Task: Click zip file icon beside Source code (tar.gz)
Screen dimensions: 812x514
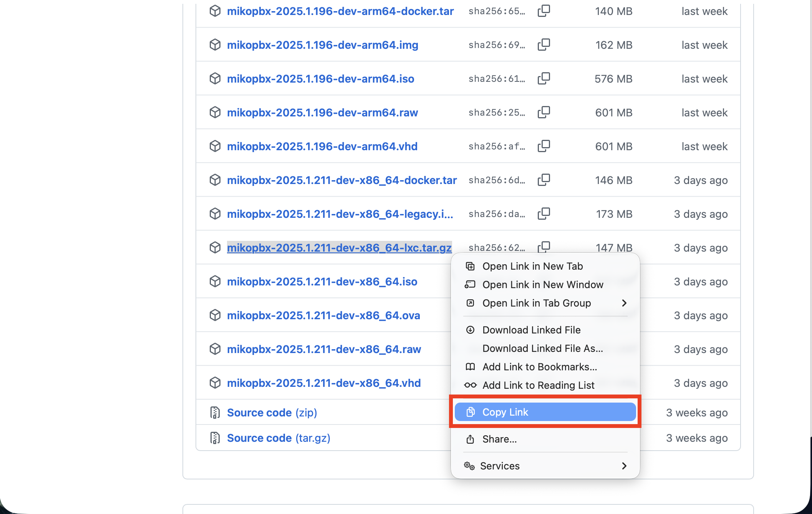Action: coord(215,438)
